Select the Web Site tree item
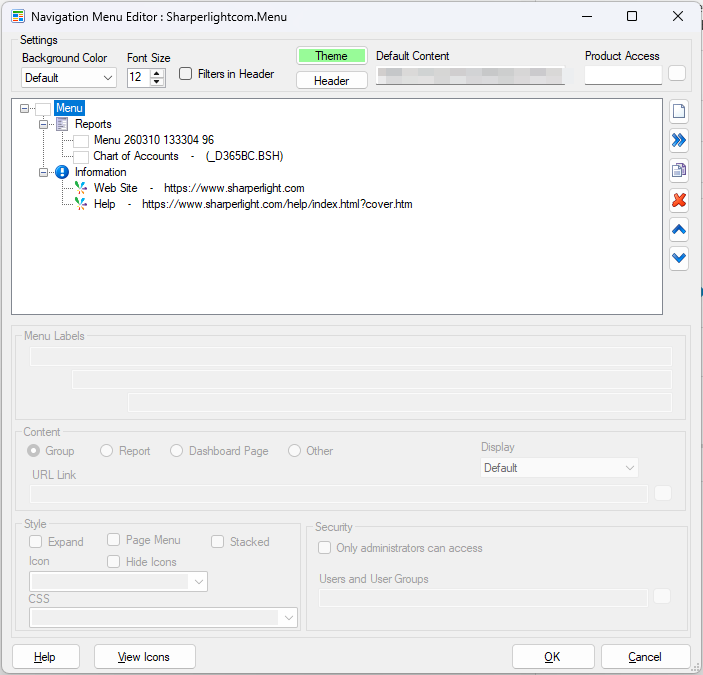Image resolution: width=703 pixels, height=675 pixels. pos(199,188)
